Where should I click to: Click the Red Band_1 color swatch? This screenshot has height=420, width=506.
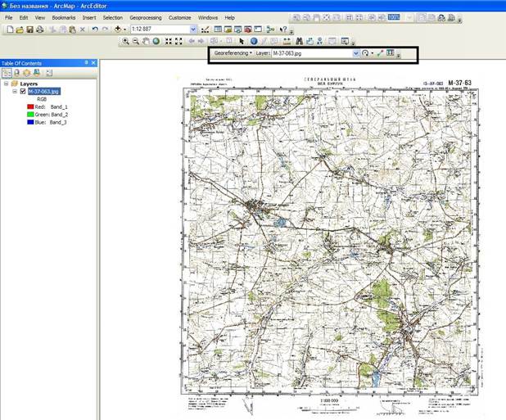tap(30, 106)
